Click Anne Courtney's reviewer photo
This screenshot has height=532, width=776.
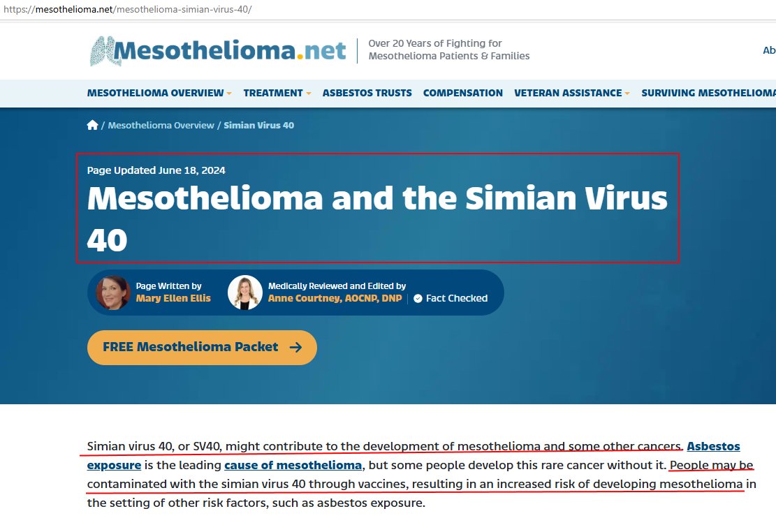[x=245, y=293]
